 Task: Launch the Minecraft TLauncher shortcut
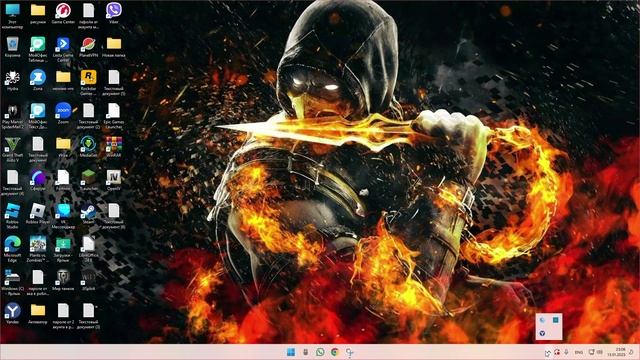(88, 181)
